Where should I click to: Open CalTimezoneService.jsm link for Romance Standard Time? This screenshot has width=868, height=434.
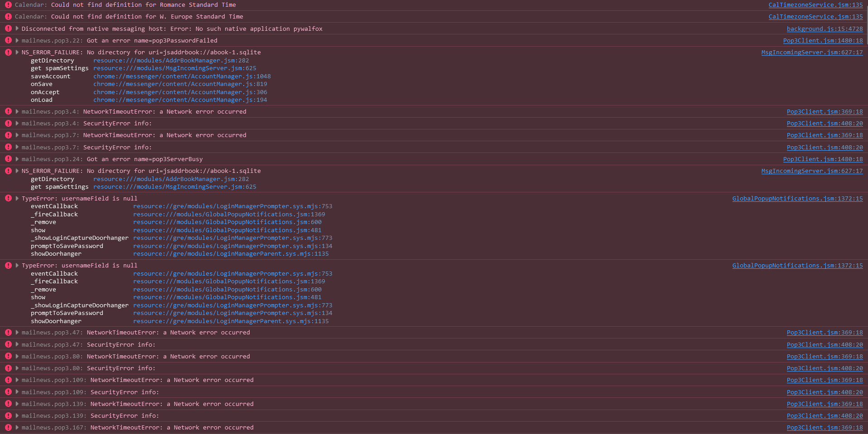815,5
